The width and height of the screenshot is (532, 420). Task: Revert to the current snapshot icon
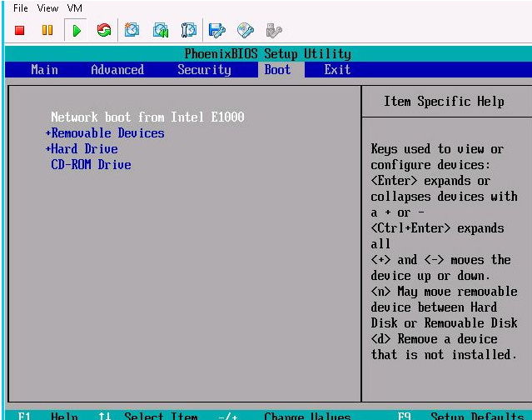tap(161, 30)
